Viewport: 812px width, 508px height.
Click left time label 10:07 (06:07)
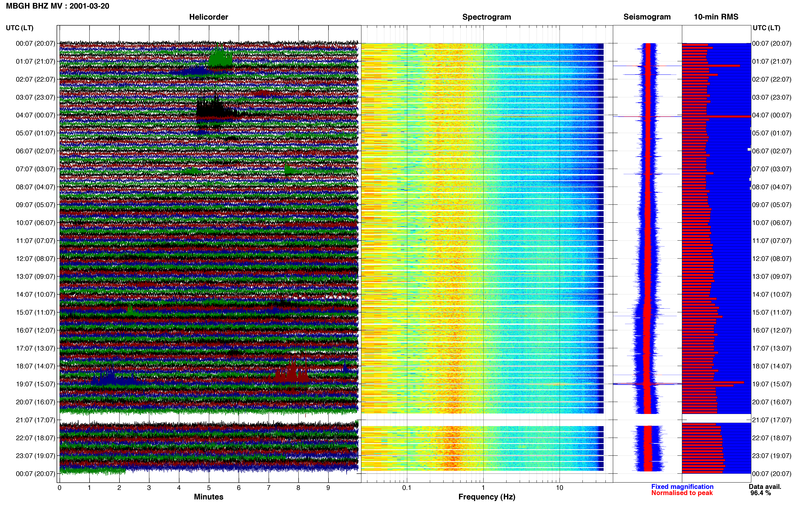(x=35, y=223)
